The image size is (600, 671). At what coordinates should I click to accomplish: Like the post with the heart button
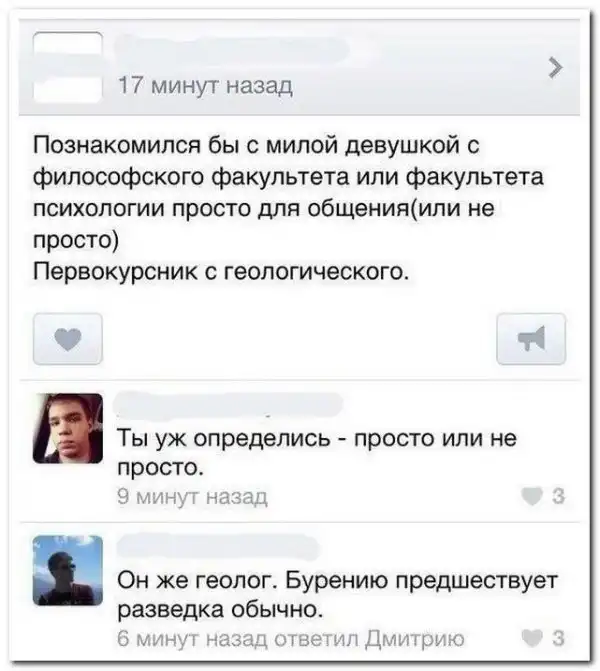tap(68, 339)
